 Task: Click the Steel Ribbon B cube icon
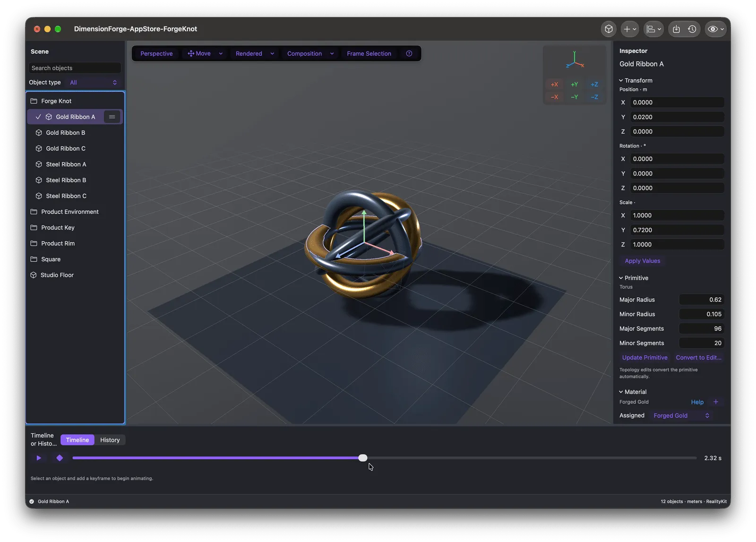coord(39,180)
